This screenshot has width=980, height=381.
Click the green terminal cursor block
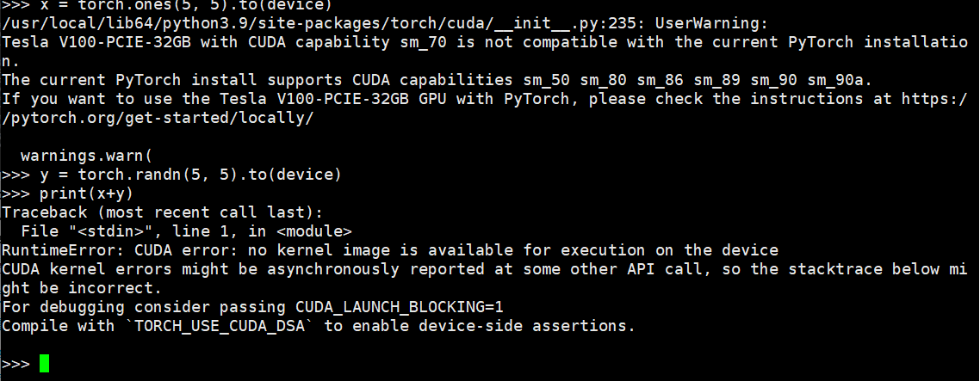pos(44,364)
